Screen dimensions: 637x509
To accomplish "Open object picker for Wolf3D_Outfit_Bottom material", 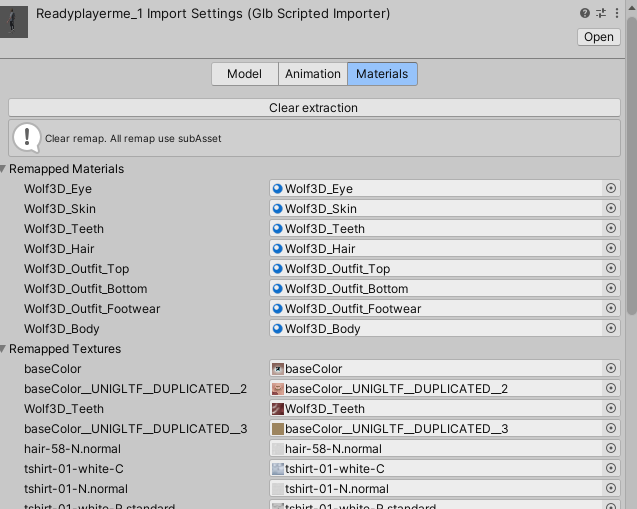I will tap(611, 288).
